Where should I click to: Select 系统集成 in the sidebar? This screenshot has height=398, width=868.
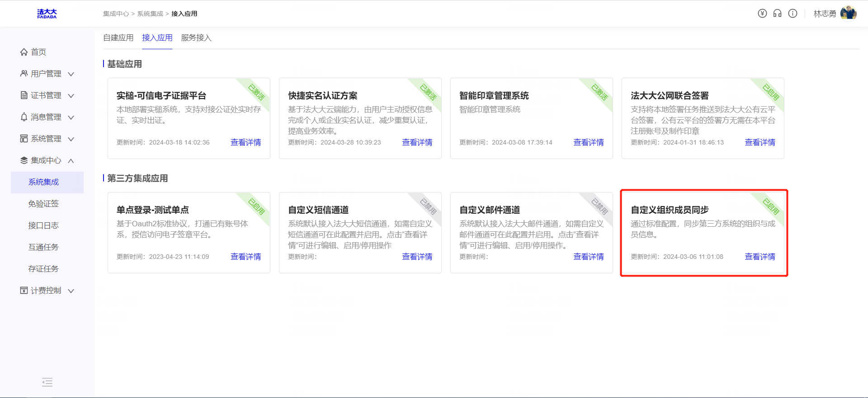tap(47, 182)
